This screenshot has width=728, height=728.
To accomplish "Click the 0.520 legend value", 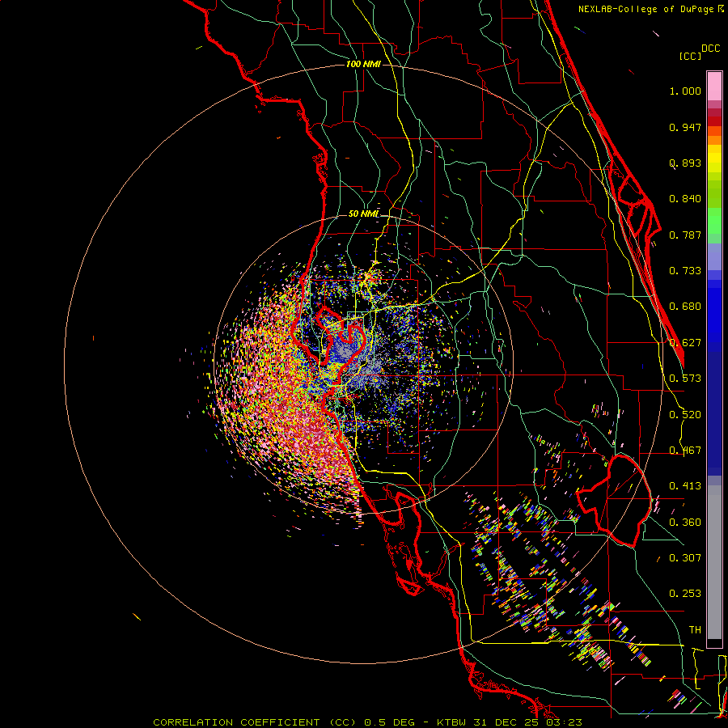I will pyautogui.click(x=685, y=415).
